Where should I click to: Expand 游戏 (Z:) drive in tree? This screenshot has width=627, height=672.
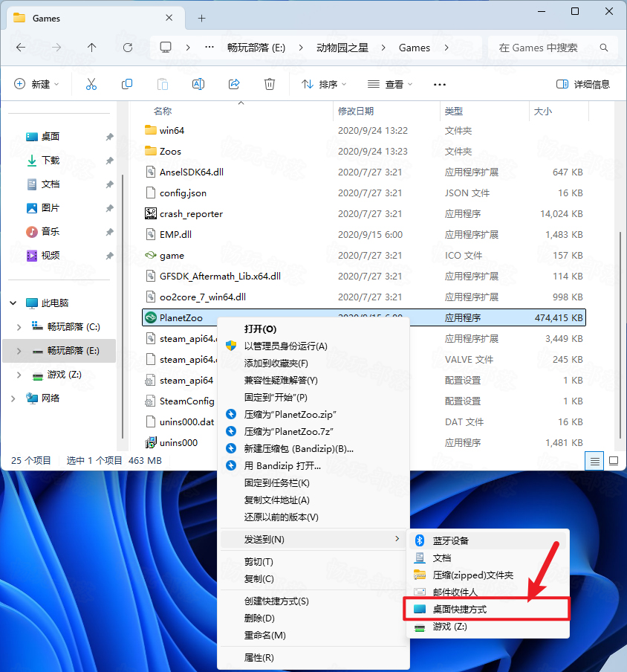pyautogui.click(x=19, y=375)
